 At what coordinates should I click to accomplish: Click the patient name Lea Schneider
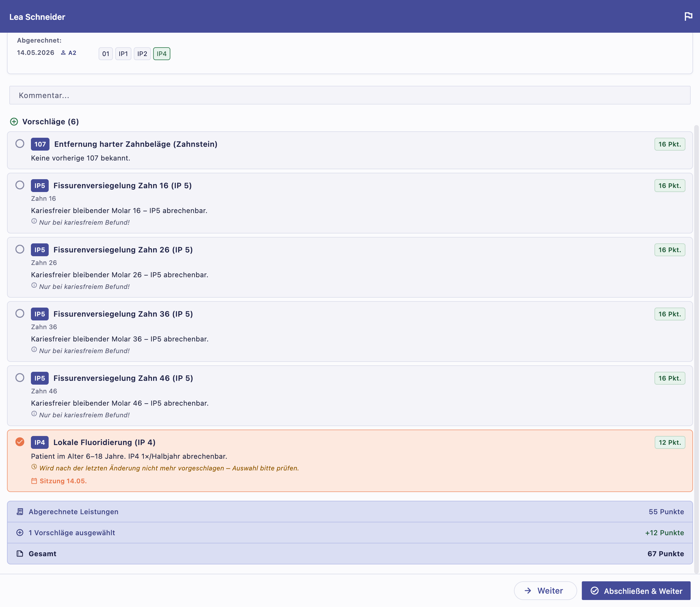(x=37, y=17)
